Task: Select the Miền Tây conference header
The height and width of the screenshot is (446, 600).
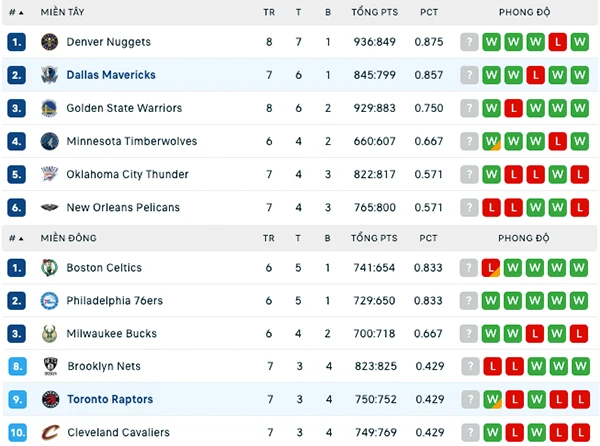Action: tap(62, 12)
